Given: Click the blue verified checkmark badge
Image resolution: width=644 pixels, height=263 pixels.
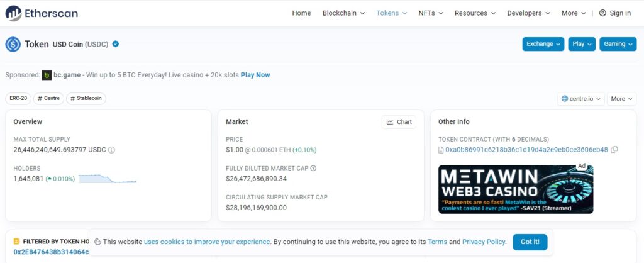Looking at the screenshot, I should point(116,44).
